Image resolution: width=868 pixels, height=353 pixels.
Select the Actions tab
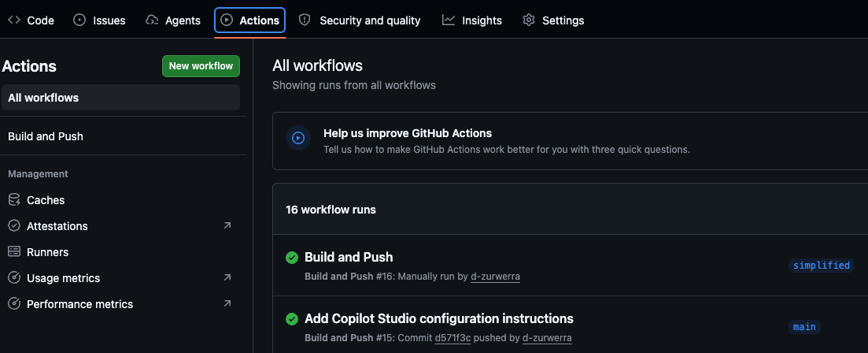pyautogui.click(x=250, y=20)
